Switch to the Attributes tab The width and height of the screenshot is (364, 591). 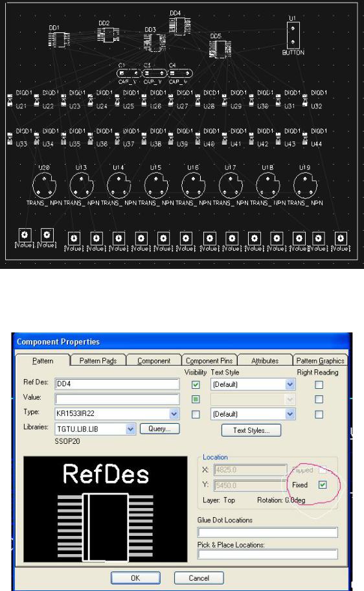click(x=265, y=361)
